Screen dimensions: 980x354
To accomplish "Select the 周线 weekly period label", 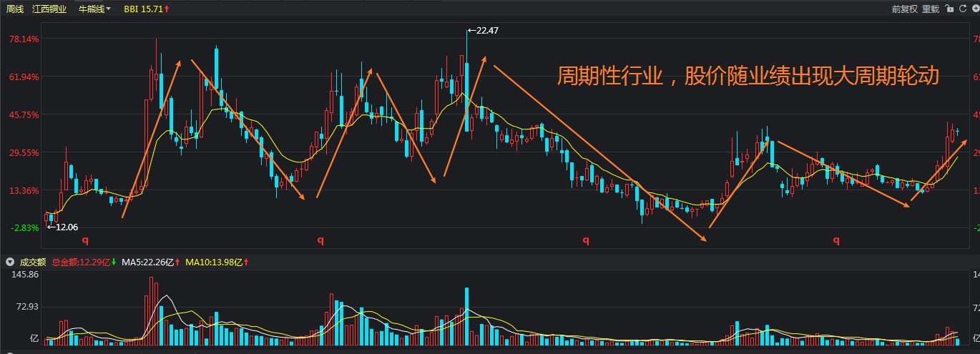I will click(15, 9).
